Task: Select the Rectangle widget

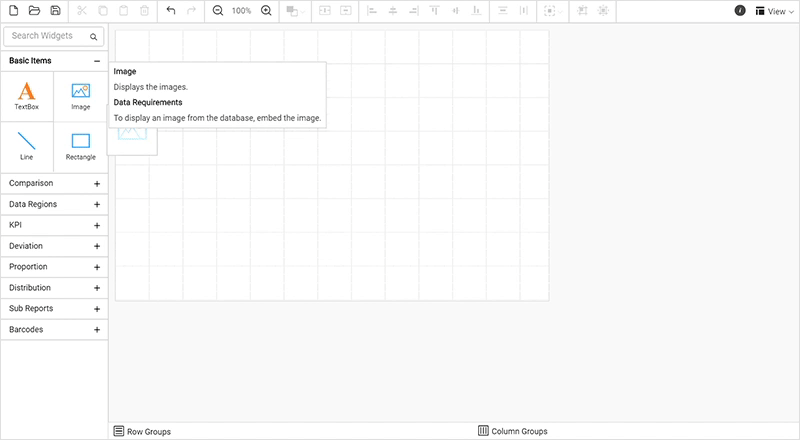Action: point(81,146)
